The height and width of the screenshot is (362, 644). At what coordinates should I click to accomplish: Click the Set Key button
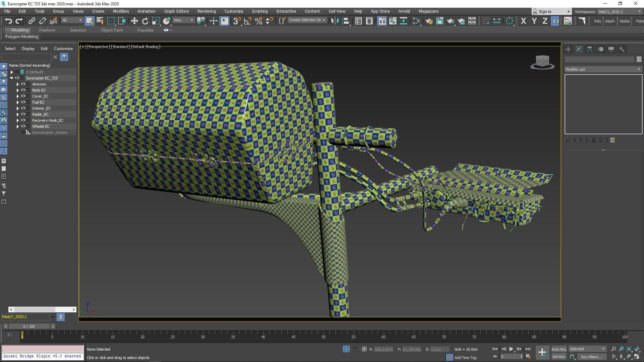coord(558,357)
